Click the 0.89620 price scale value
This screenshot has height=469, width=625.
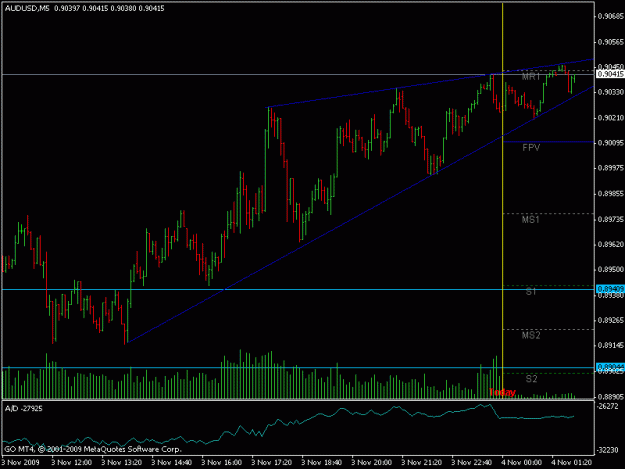pos(611,244)
